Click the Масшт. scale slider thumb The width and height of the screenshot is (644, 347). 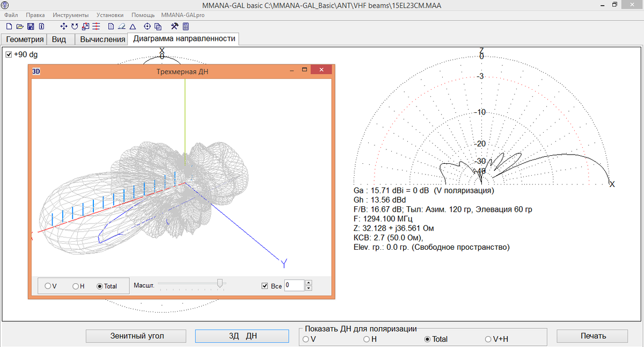click(219, 284)
